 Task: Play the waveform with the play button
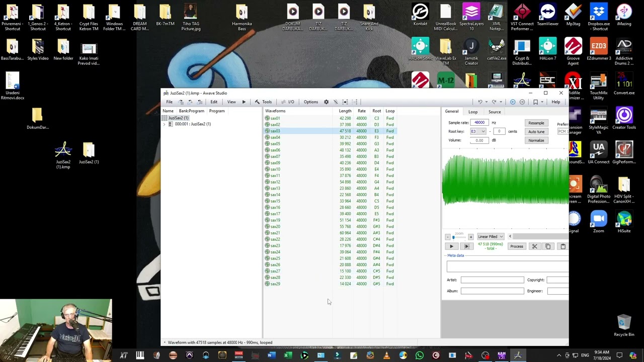pos(451,246)
